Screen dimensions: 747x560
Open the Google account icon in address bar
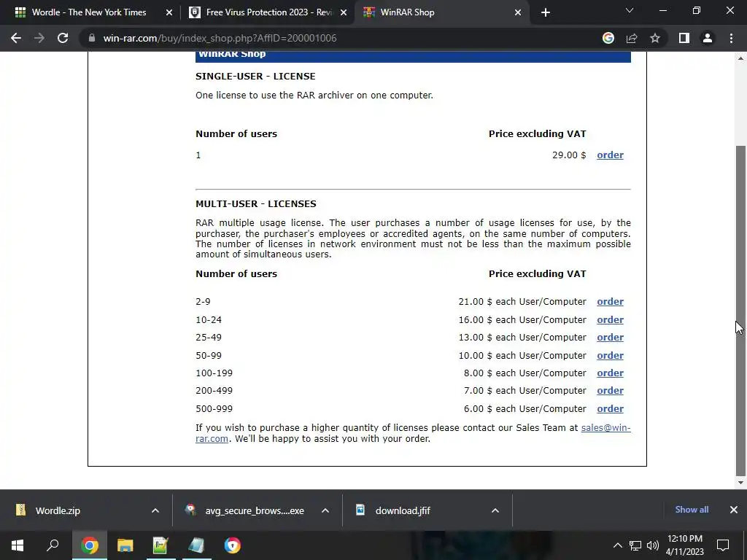tap(608, 38)
